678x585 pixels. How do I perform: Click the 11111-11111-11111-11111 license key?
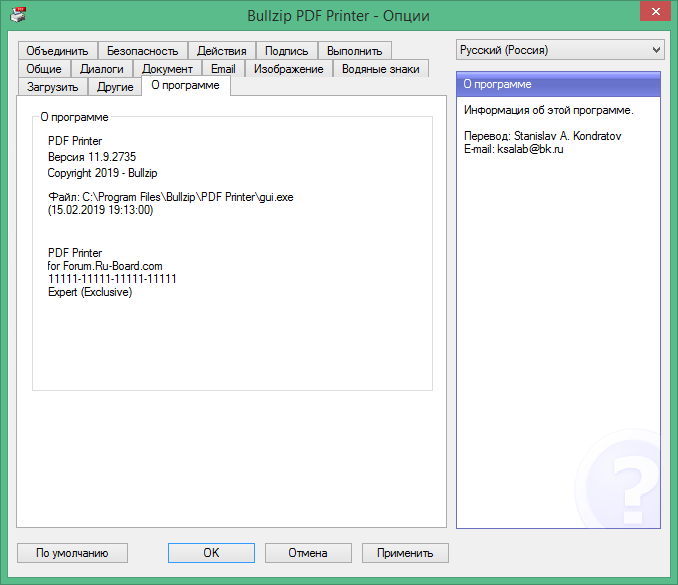pyautogui.click(x=112, y=279)
